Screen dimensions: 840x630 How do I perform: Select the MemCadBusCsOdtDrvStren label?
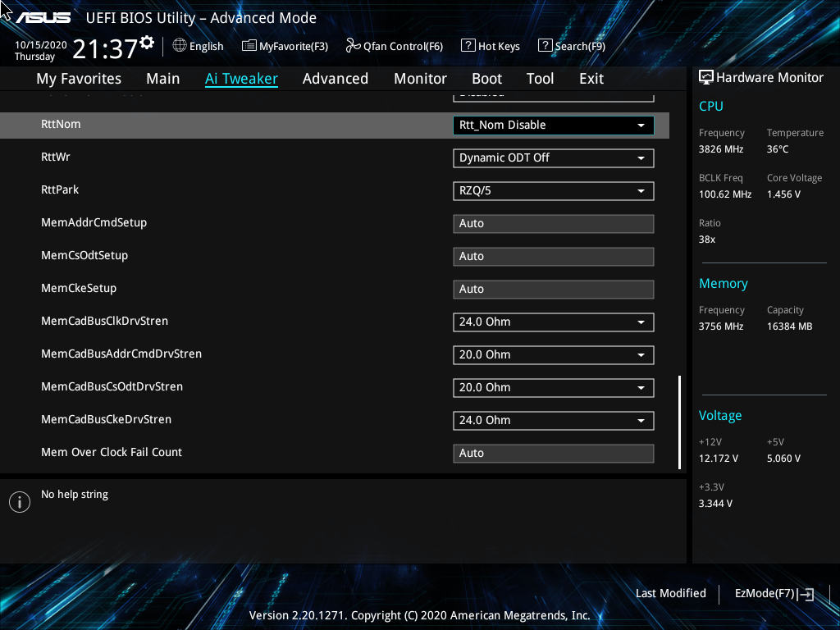tap(112, 387)
